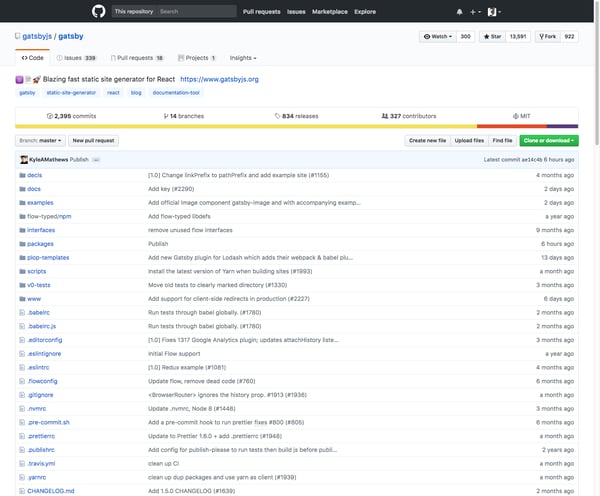Viewport: 600px width, 496px height.
Task: Click the packages folder icon
Action: [22, 244]
